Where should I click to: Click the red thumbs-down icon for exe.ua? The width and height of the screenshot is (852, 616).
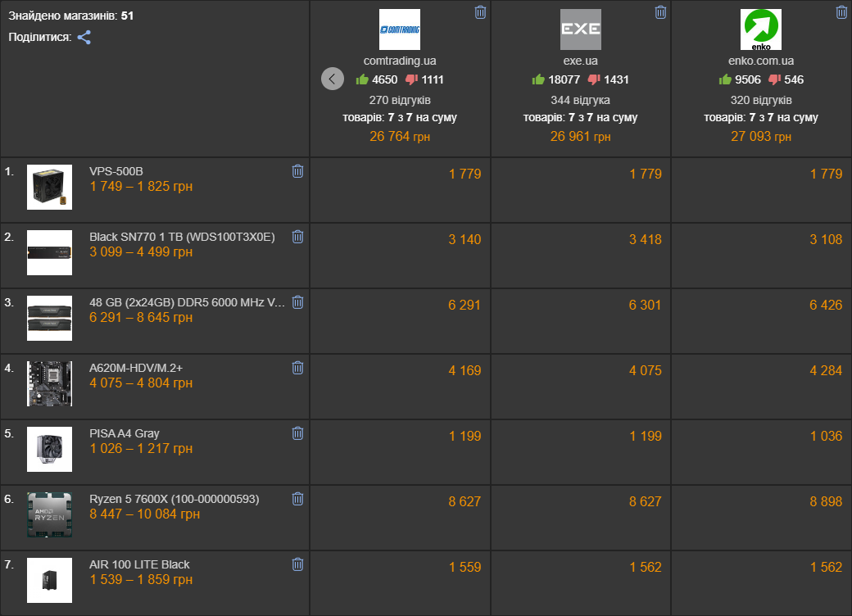click(595, 79)
